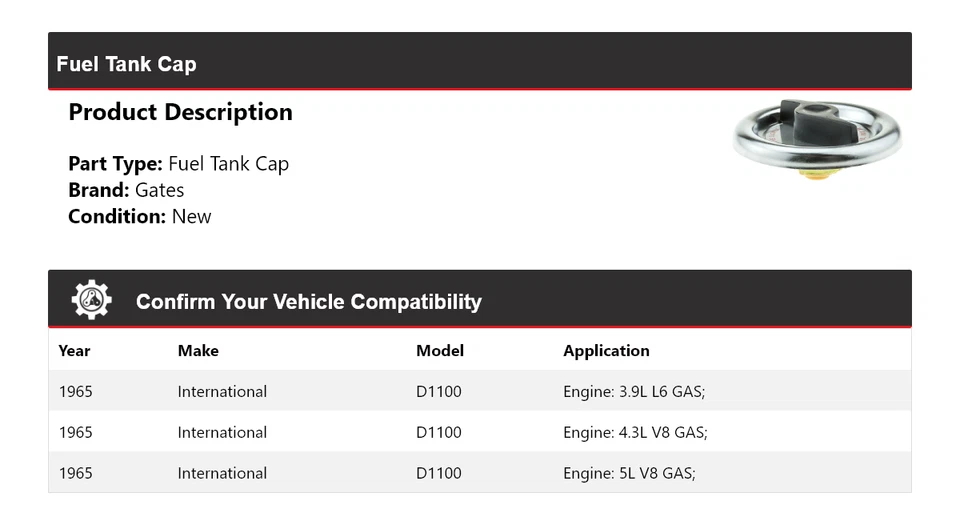Click International in the third table row
This screenshot has height=525, width=960.
[x=222, y=474]
